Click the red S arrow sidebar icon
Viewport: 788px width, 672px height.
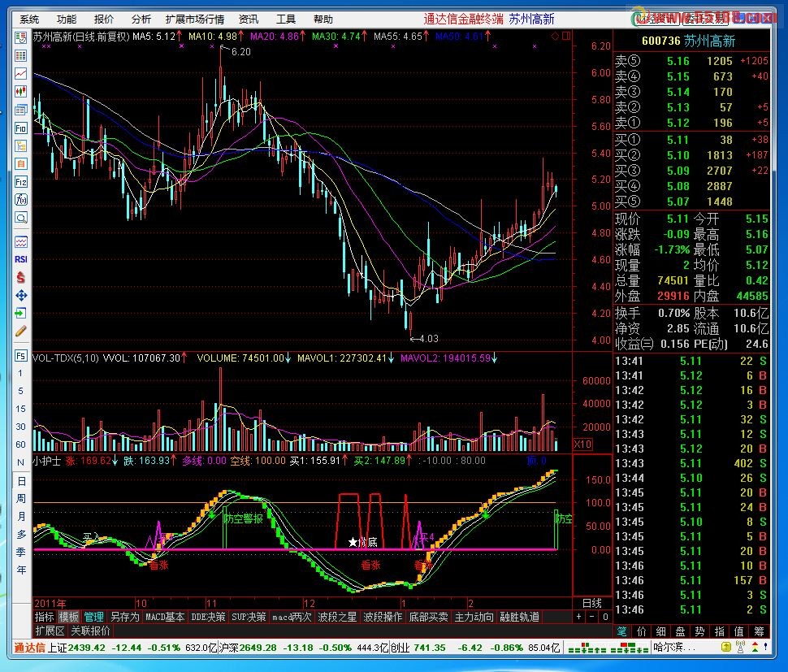(20, 277)
